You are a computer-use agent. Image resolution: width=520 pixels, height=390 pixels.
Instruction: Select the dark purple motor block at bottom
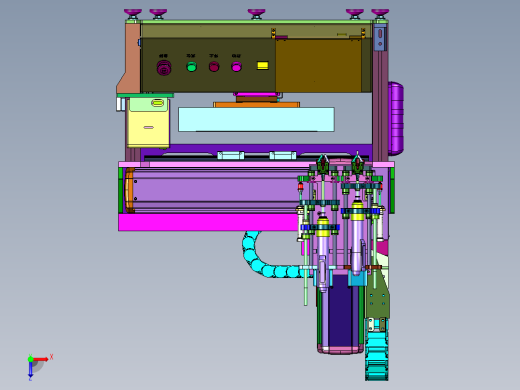point(340,310)
